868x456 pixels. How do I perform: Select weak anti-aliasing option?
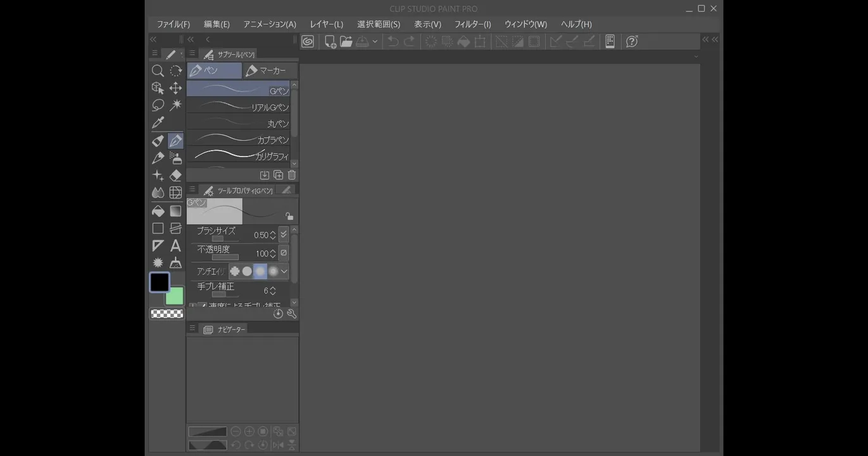click(x=247, y=271)
